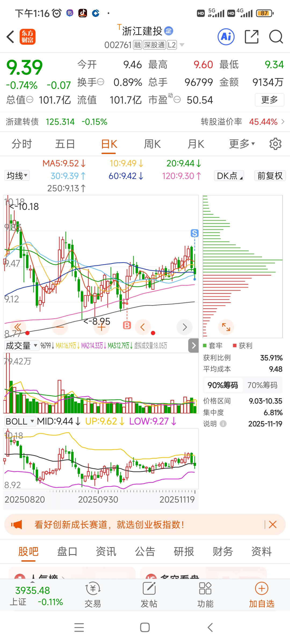
Task: Tap the B buy marker on chart
Action: tap(127, 325)
